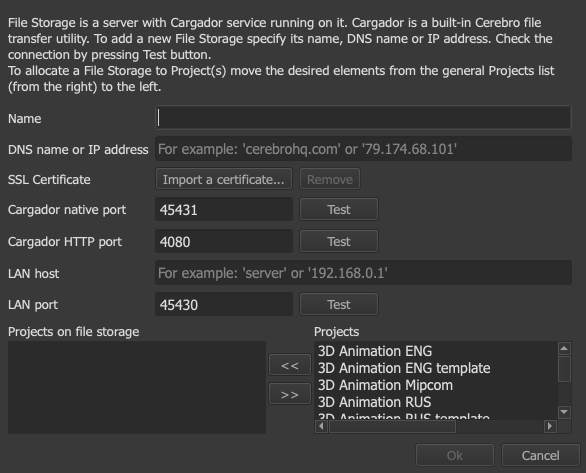Click the Remove certificate button

pyautogui.click(x=330, y=179)
